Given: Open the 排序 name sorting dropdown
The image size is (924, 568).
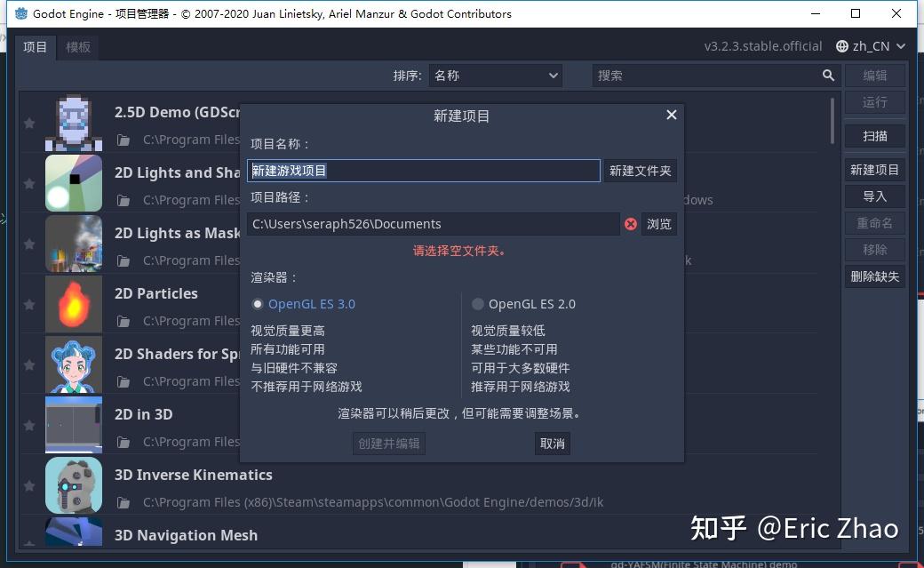Looking at the screenshot, I should [x=495, y=76].
